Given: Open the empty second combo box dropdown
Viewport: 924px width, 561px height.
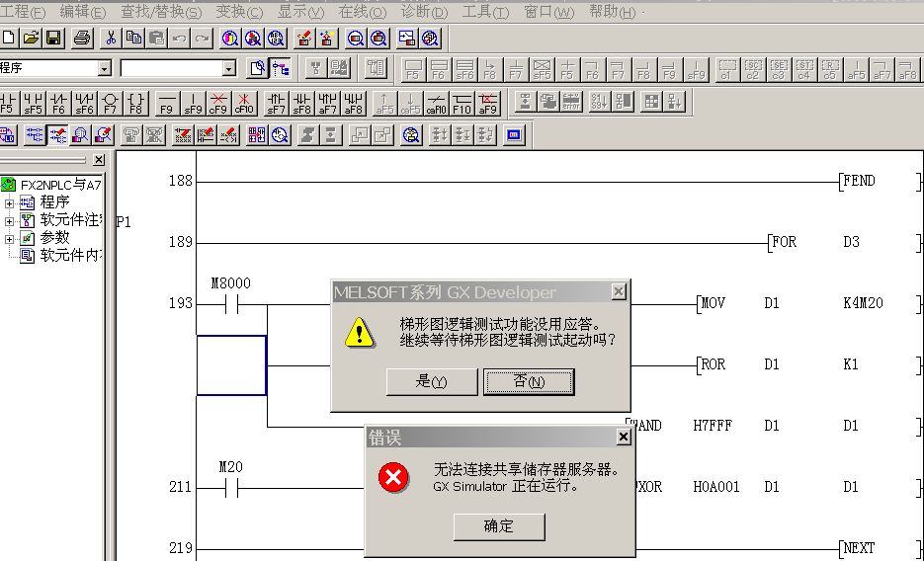Looking at the screenshot, I should (228, 68).
